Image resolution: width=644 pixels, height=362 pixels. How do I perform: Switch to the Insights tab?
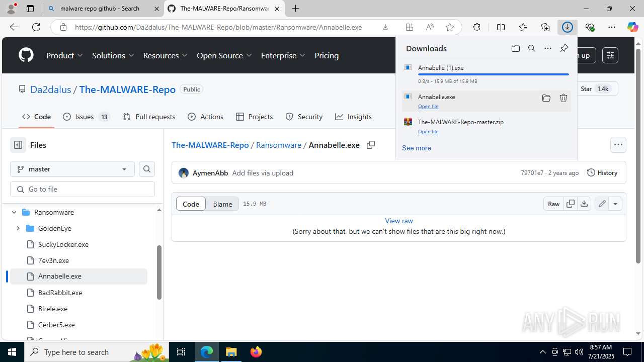(353, 117)
